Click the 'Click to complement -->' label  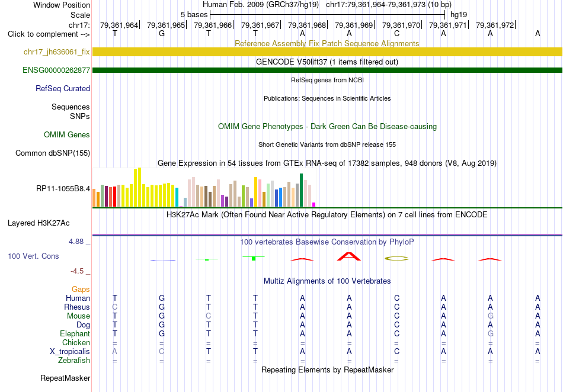pyautogui.click(x=49, y=34)
